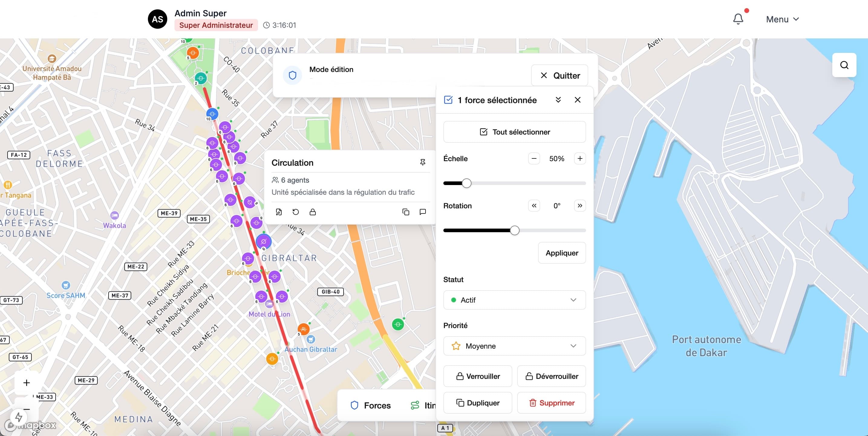Open the Statut dropdown showing Actif

514,300
